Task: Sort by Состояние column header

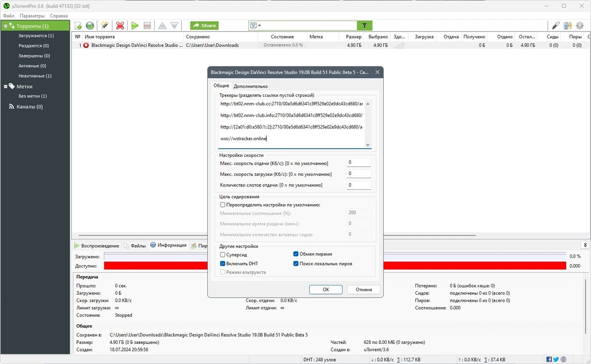Action: click(x=282, y=37)
